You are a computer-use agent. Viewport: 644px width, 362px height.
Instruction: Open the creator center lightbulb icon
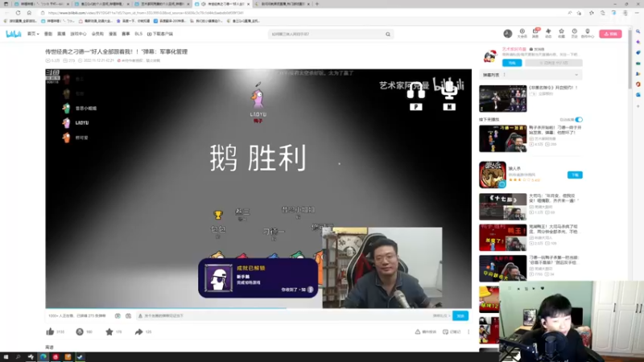pyautogui.click(x=588, y=33)
